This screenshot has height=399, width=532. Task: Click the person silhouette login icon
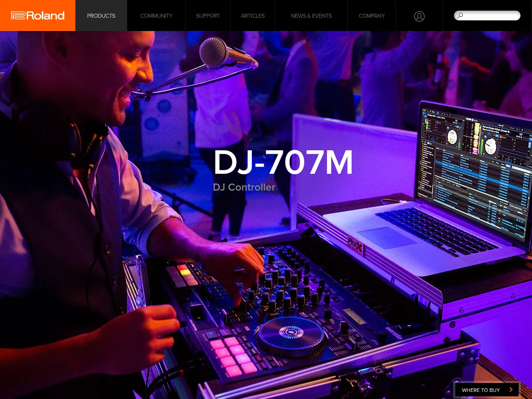pos(419,16)
